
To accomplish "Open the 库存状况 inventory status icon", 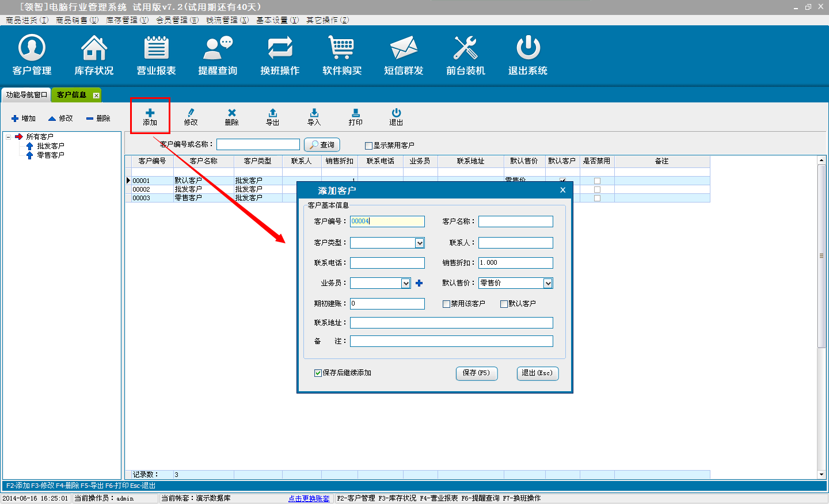I will (94, 48).
